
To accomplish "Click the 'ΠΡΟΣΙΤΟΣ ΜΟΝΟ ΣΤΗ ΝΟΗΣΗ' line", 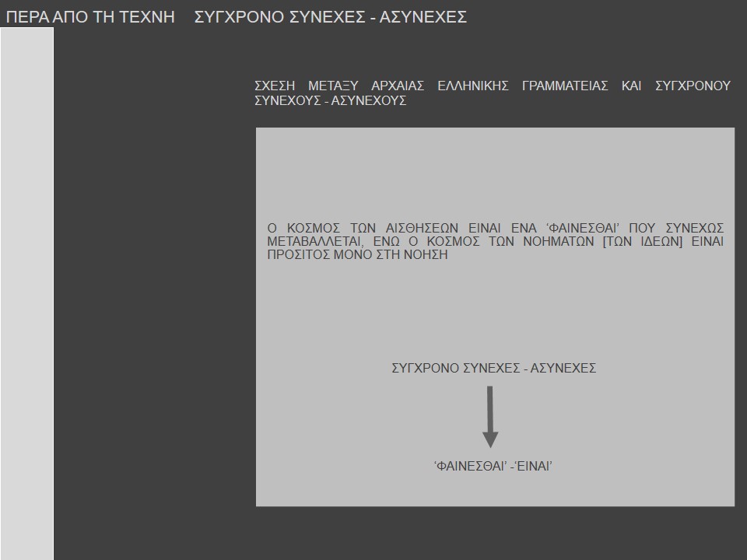I will coord(357,254).
